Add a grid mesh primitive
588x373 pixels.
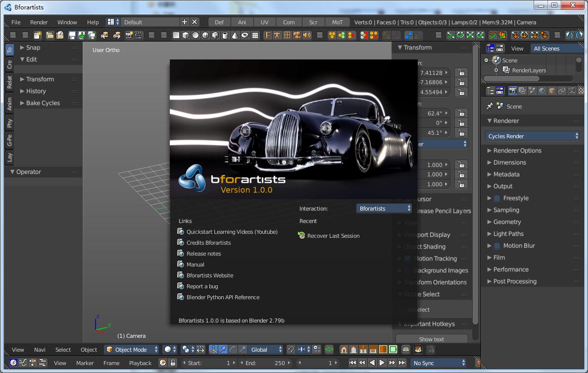255,35
